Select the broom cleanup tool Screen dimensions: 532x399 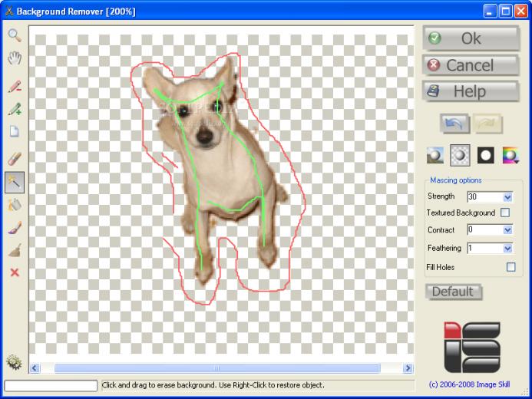click(15, 250)
